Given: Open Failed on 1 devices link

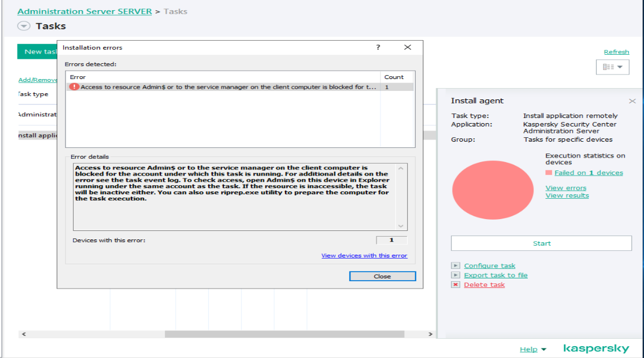Looking at the screenshot, I should (589, 173).
